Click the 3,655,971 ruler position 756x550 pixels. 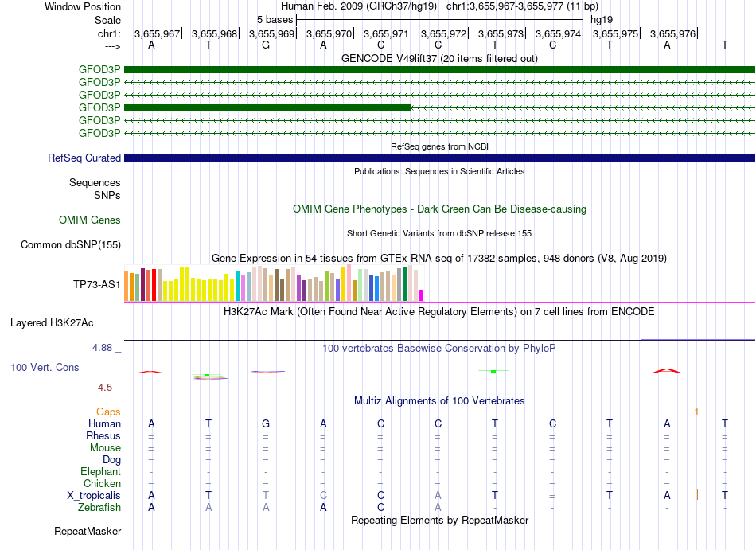pyautogui.click(x=386, y=33)
